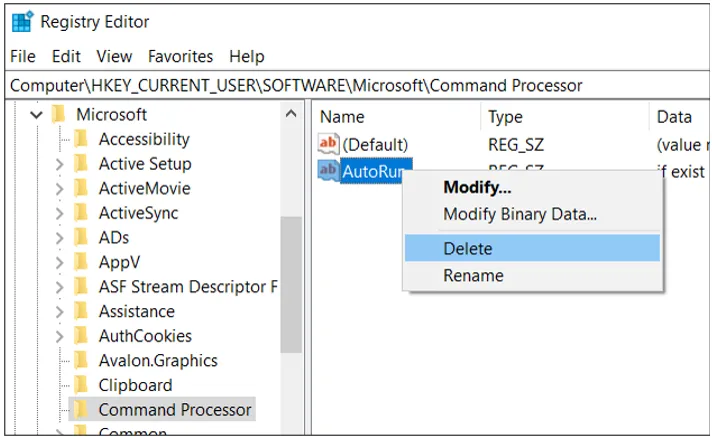The width and height of the screenshot is (712, 437).
Task: Expand the AuthCookies key
Action: (59, 336)
